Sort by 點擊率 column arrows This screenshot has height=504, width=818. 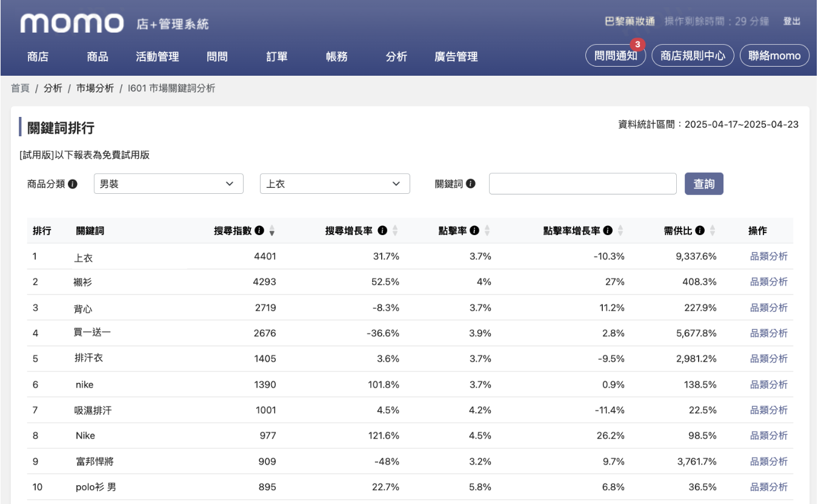(487, 231)
